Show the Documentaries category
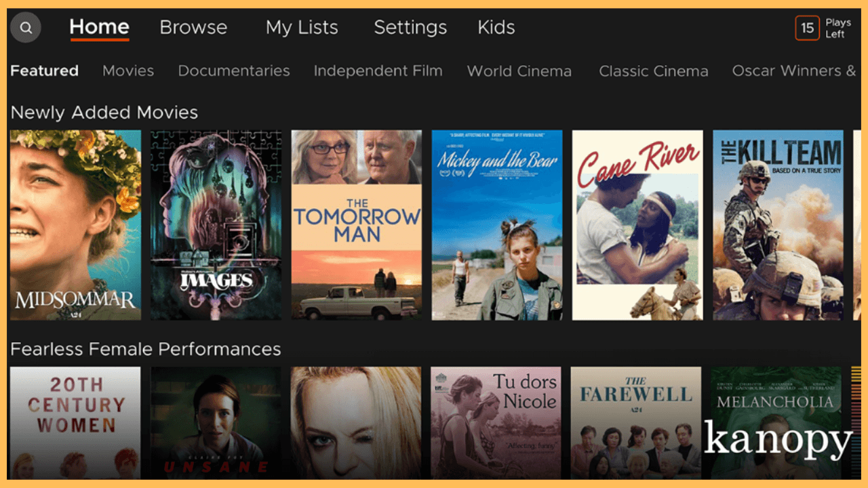Image resolution: width=868 pixels, height=488 pixels. [234, 70]
